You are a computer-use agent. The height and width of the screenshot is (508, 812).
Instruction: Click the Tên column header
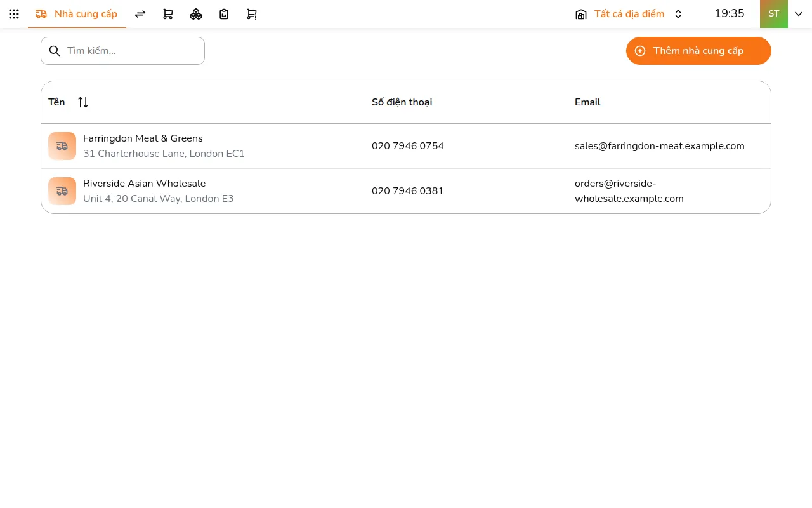pos(56,102)
